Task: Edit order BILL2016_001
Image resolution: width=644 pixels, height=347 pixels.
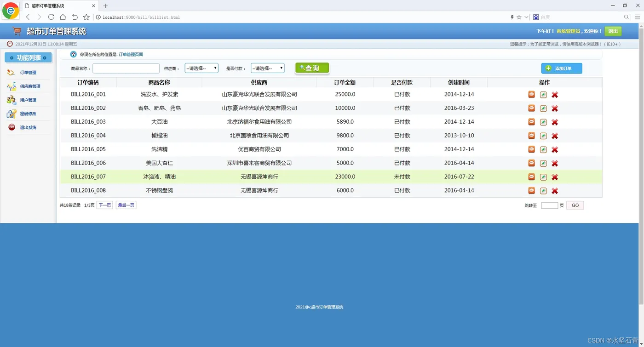Action: coord(543,95)
